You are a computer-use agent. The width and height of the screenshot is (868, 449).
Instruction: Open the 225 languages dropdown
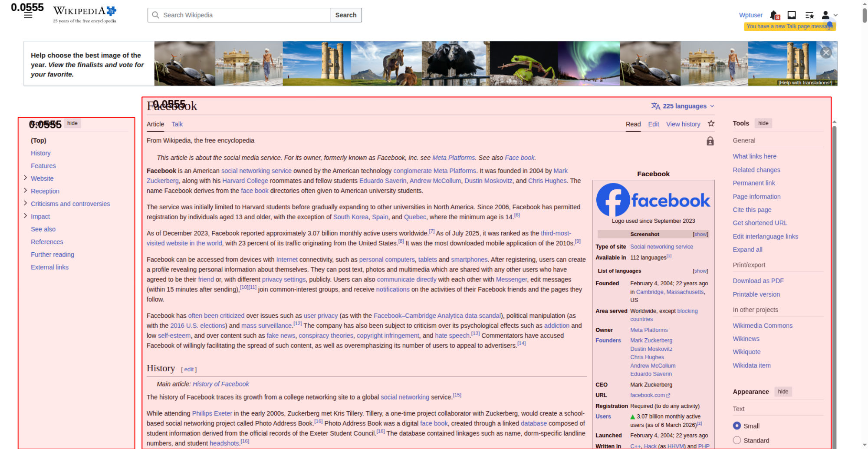683,106
